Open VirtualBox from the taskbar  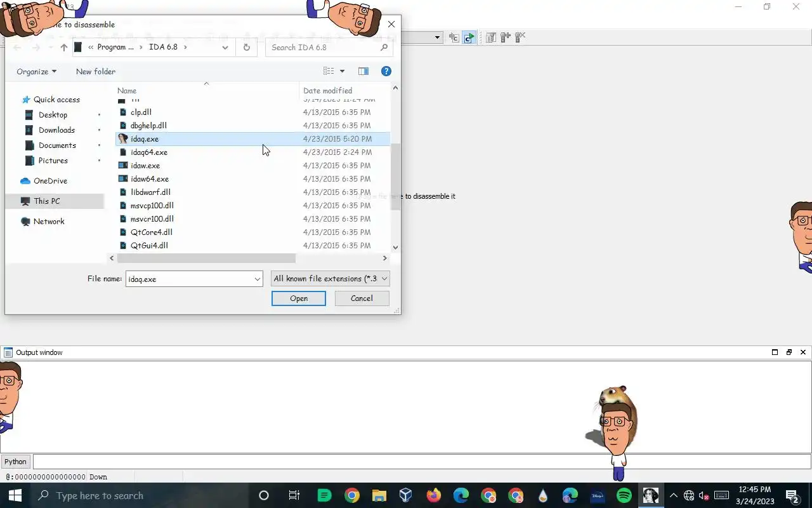click(406, 495)
